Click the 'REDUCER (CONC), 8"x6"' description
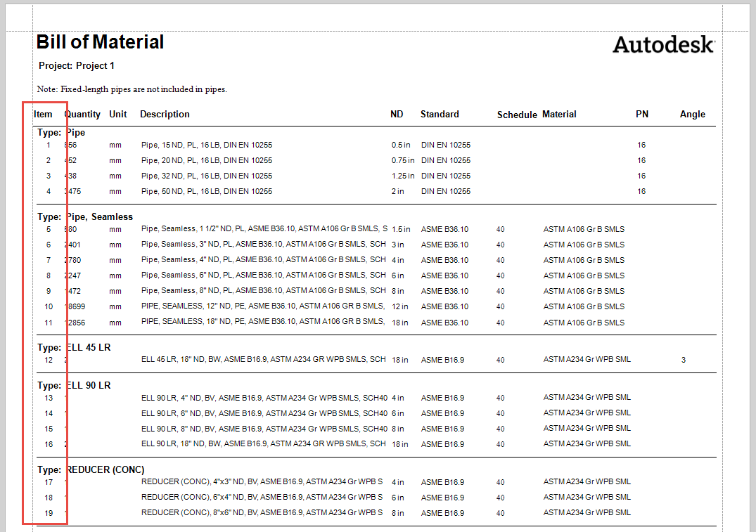This screenshot has height=532, width=756. pyautogui.click(x=262, y=513)
